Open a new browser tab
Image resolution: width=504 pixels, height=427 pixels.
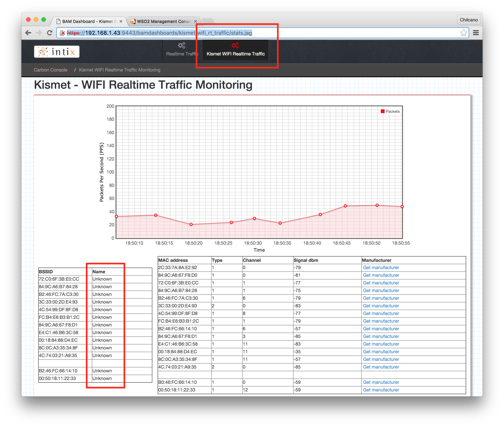pos(208,21)
